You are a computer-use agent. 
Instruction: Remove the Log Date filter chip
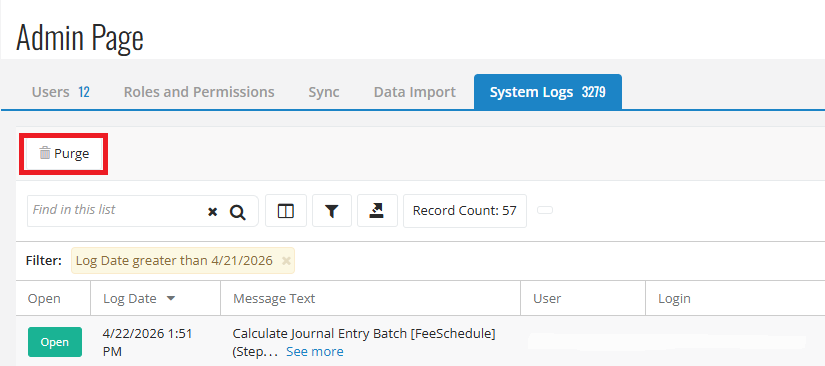(286, 261)
